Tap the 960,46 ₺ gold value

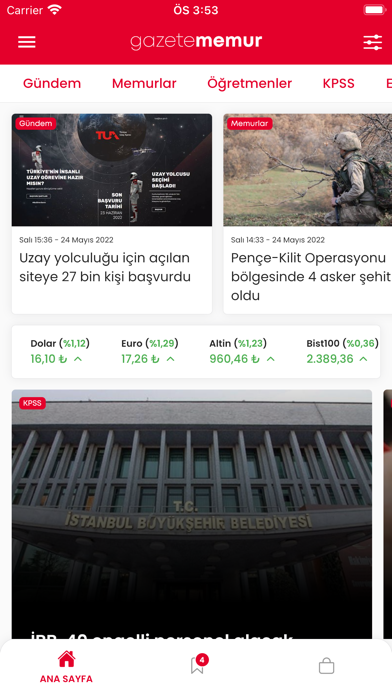[x=234, y=359]
